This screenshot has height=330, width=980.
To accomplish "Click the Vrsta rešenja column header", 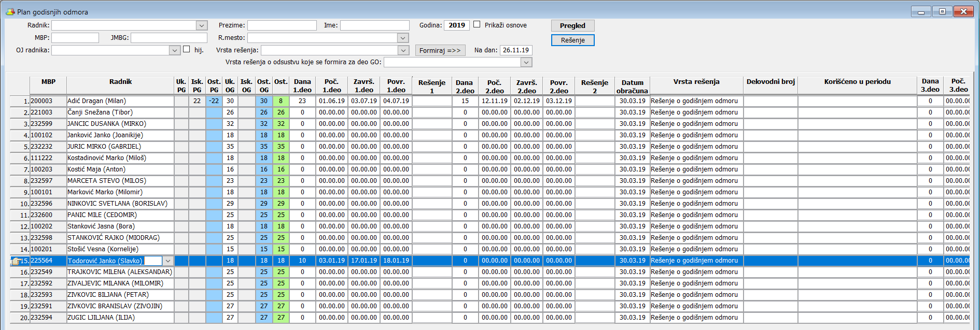I will [x=696, y=82].
